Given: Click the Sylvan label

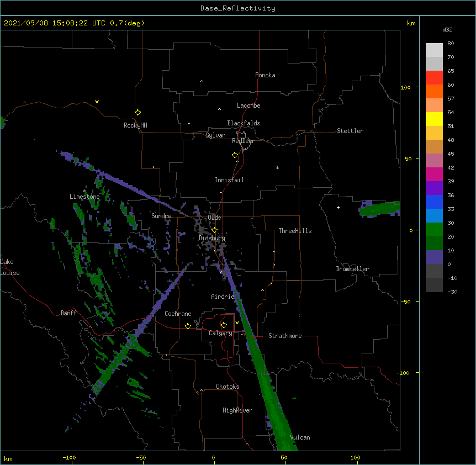Looking at the screenshot, I should (215, 135).
